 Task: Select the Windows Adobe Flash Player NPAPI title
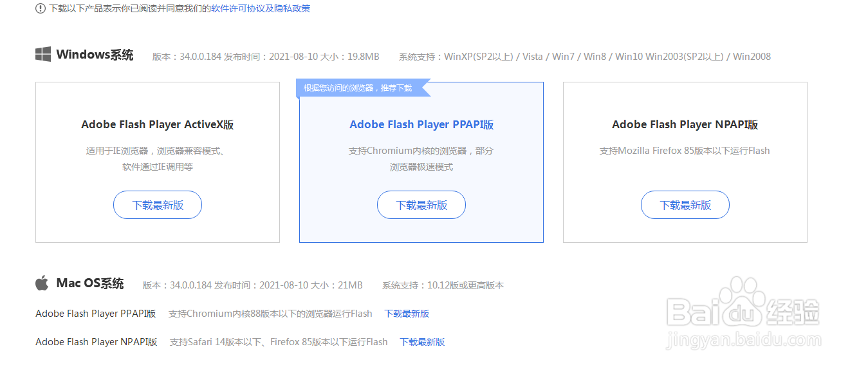click(685, 124)
